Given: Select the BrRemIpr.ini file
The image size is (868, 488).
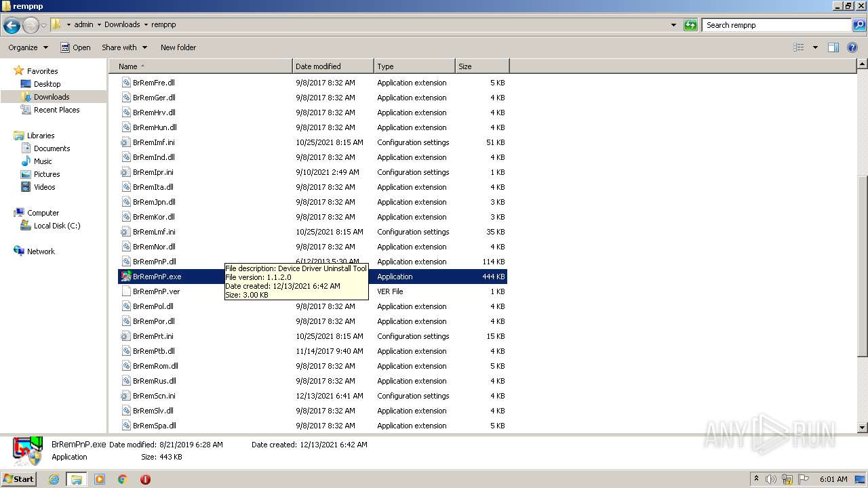Looking at the screenshot, I should [x=313, y=172].
